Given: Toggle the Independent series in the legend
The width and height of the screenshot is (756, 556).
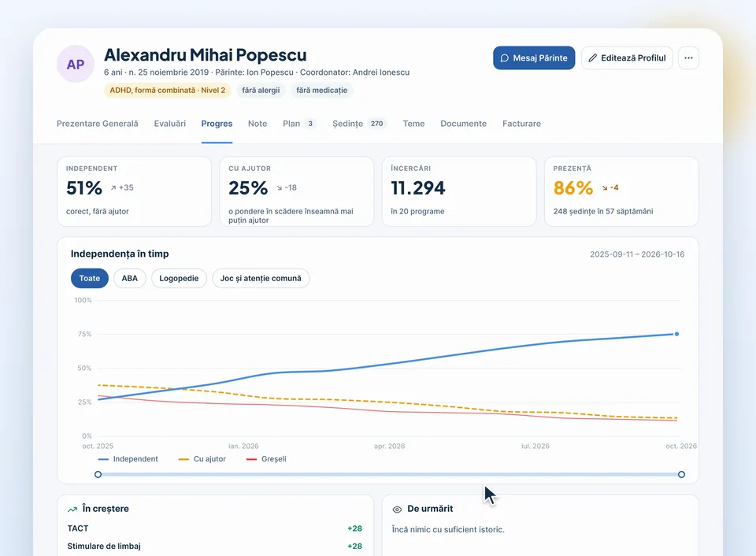Looking at the screenshot, I should click(x=128, y=459).
